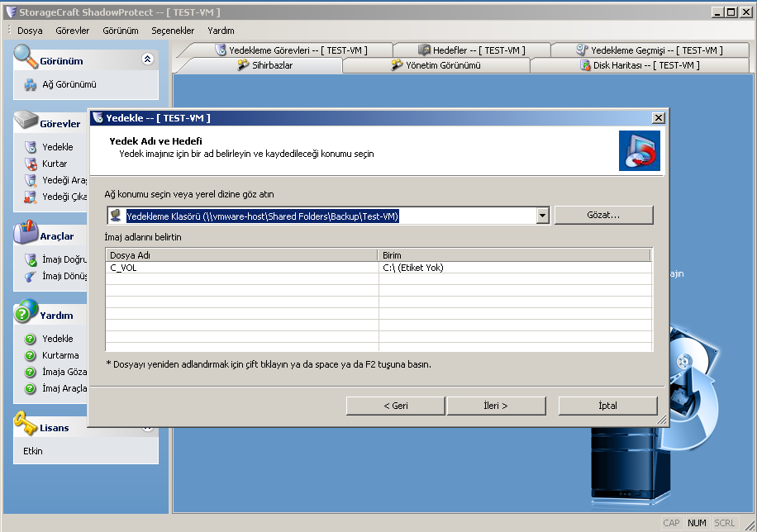757x532 pixels.
Task: Click the Gözat... button
Action: coord(603,215)
